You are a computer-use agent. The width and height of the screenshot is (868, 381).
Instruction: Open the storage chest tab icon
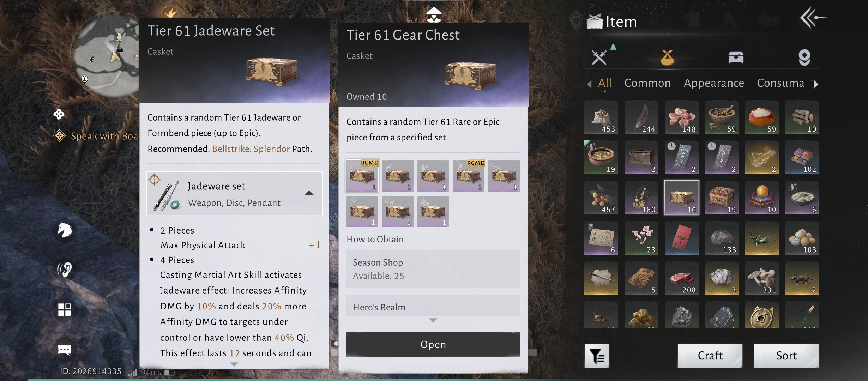point(736,58)
